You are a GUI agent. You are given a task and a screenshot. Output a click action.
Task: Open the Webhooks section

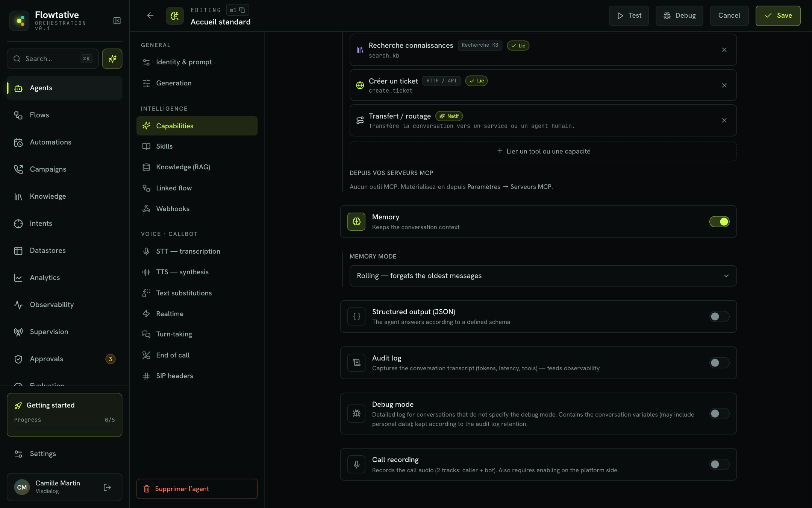click(197, 209)
